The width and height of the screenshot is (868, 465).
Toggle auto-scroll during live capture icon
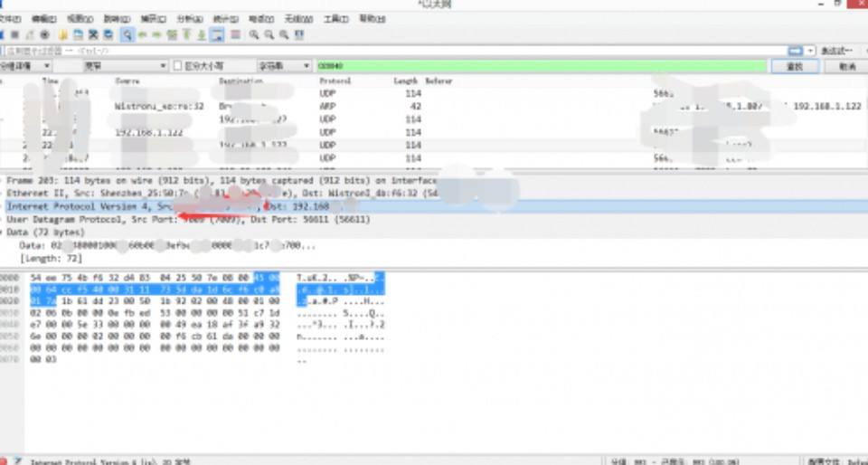[x=218, y=35]
